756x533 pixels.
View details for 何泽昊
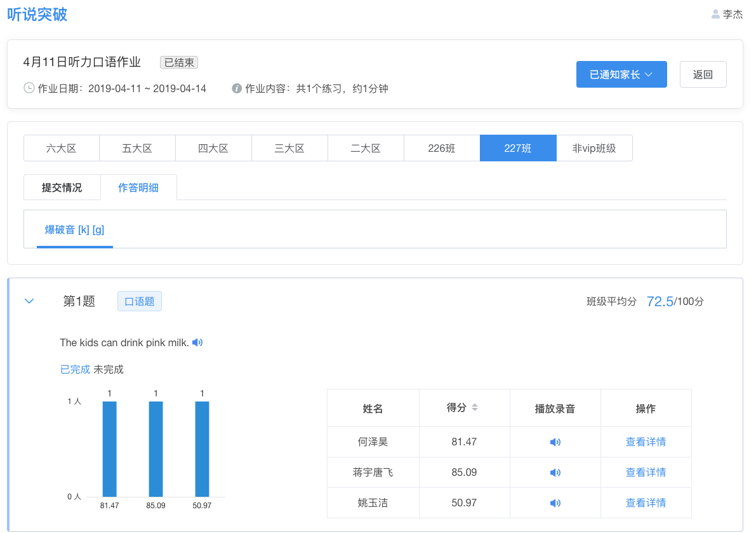click(646, 442)
